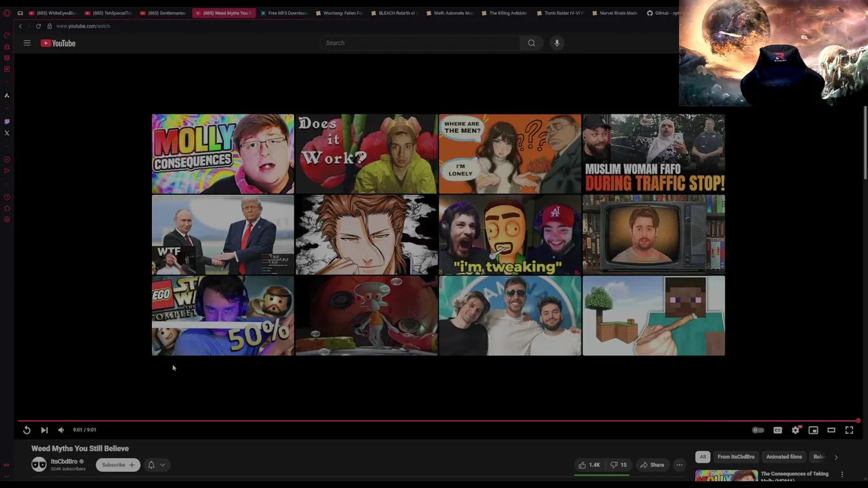Screen dimensions: 868x488
Task: Select the "Animated films" filter chip
Action: pos(784,457)
